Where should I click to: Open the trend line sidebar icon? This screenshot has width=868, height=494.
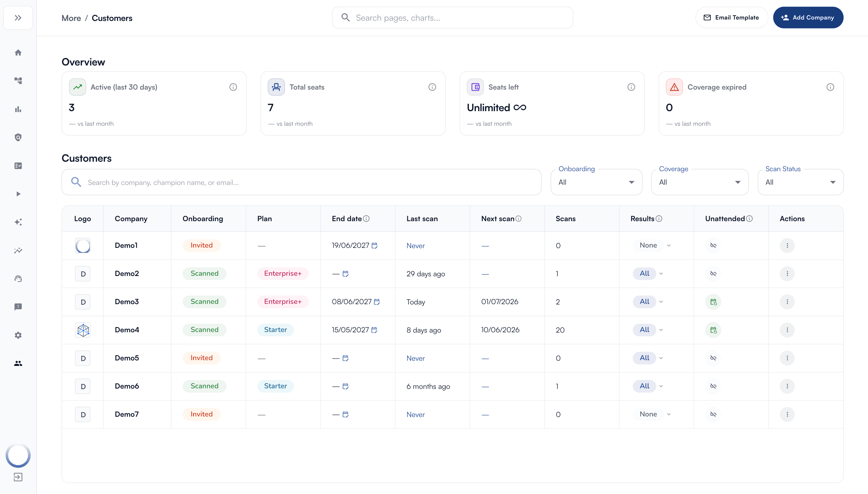coord(18,250)
